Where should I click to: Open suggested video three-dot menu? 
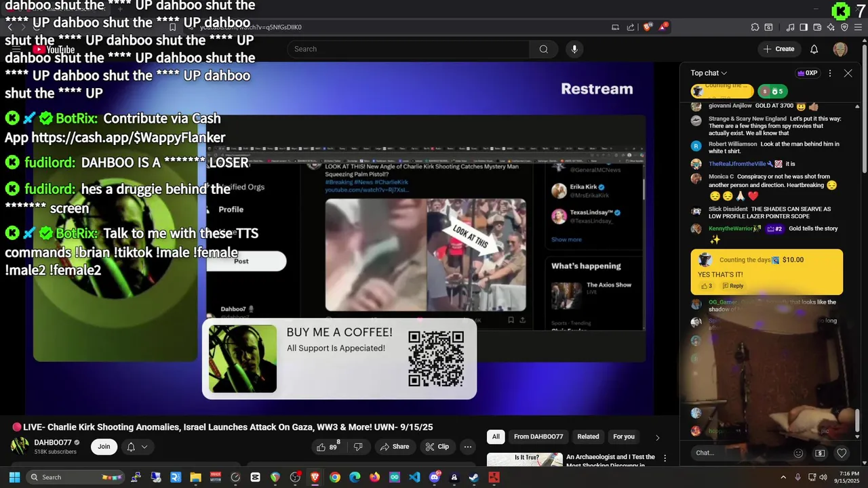pos(665,458)
